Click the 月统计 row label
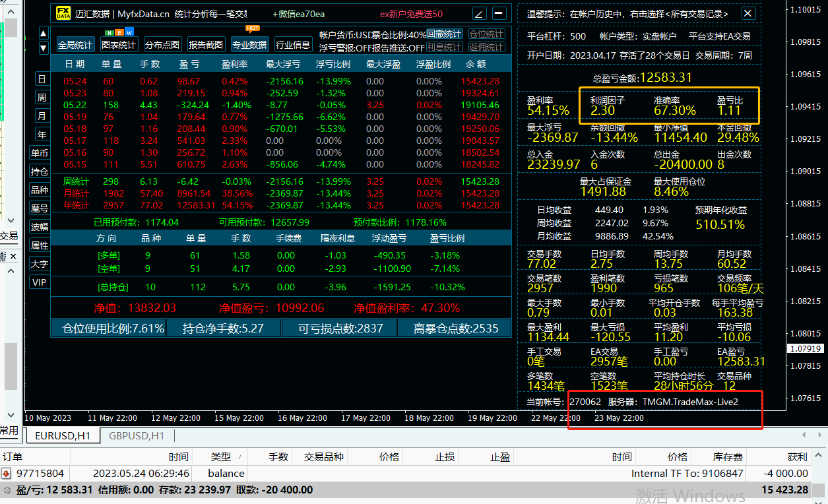 [x=76, y=193]
